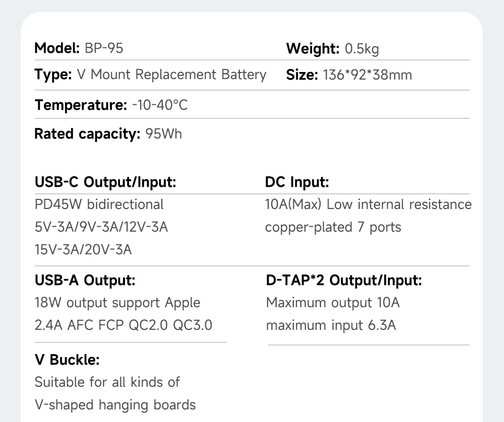This screenshot has height=422, width=504.
Task: Select the 15V-3A/20V-3A line
Action: point(83,249)
